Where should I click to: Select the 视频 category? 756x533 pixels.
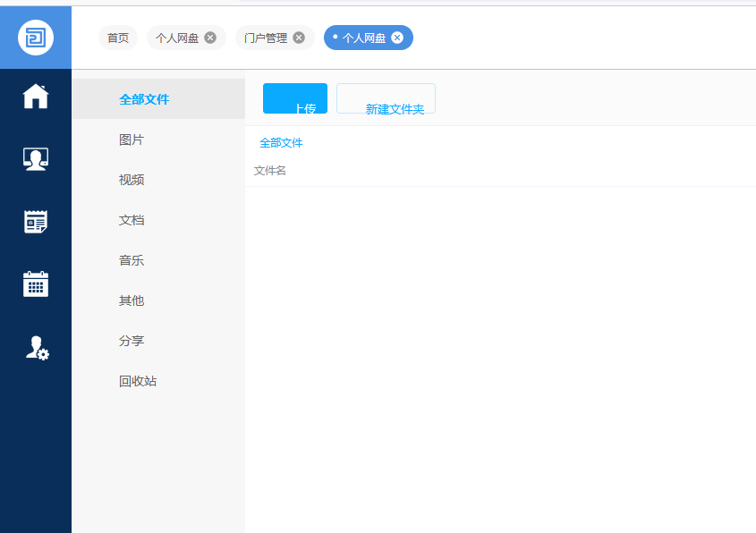(x=132, y=180)
